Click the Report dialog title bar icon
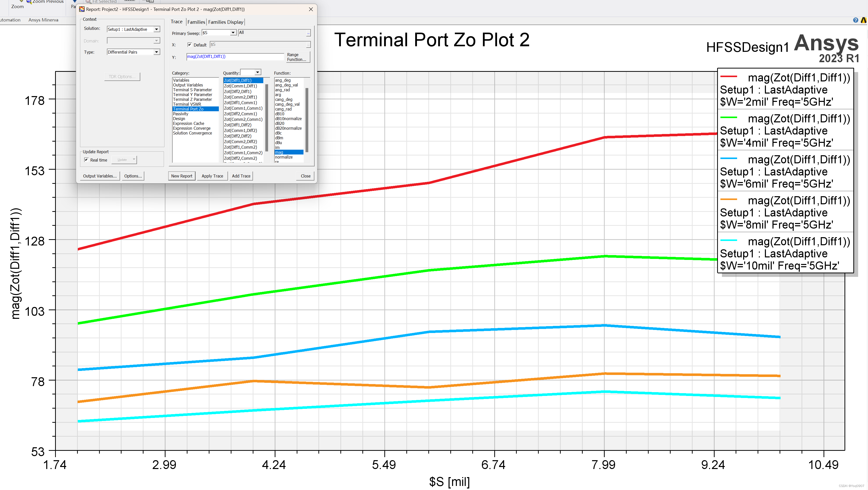 pyautogui.click(x=82, y=9)
